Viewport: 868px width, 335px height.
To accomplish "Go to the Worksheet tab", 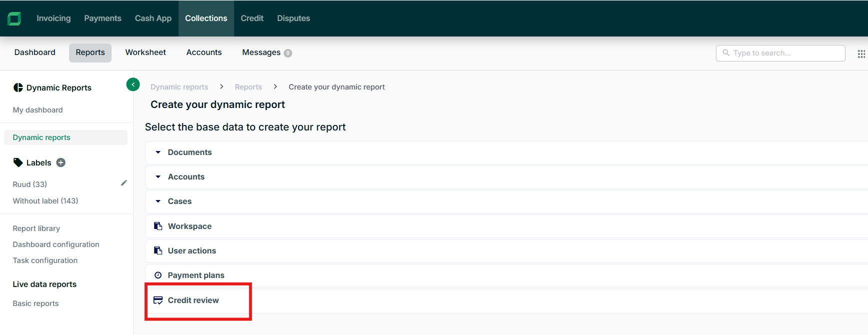I will pos(146,52).
